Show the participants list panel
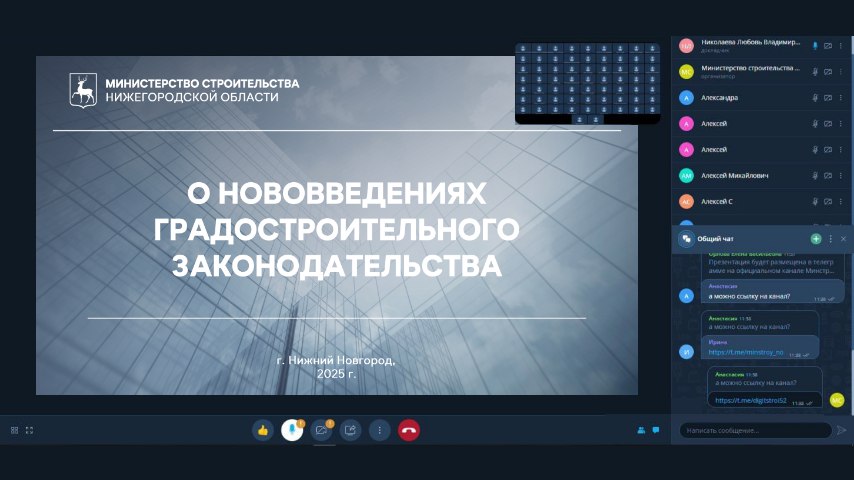The height and width of the screenshot is (480, 854). [641, 430]
